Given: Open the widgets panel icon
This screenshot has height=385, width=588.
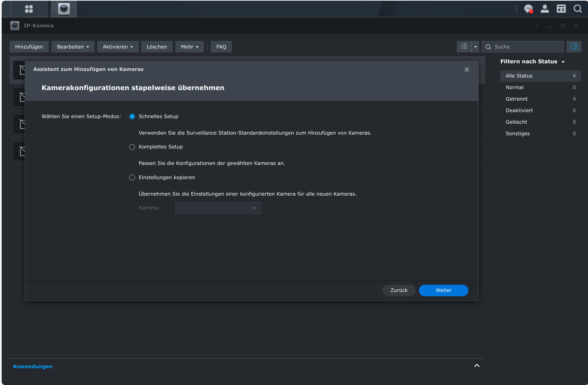Looking at the screenshot, I should (x=561, y=9).
